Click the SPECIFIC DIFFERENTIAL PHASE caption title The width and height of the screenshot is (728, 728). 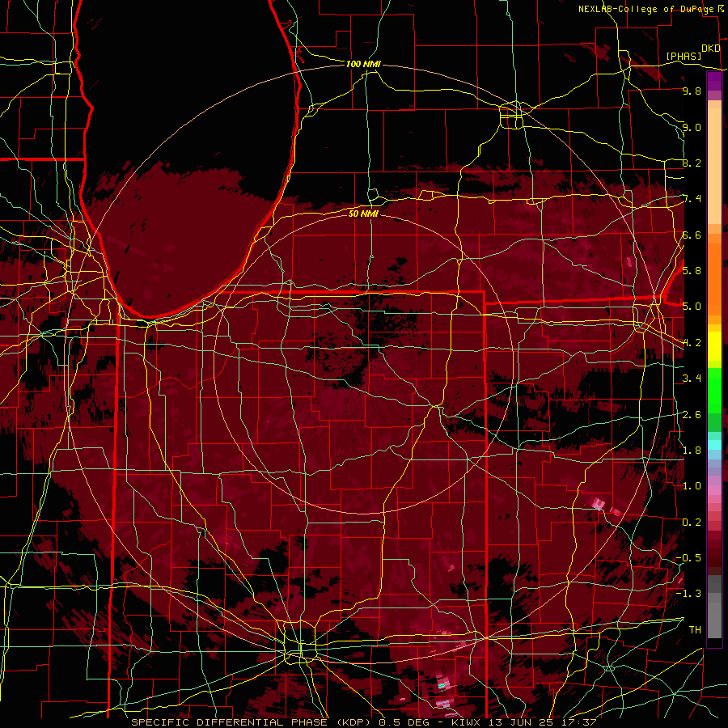230,722
